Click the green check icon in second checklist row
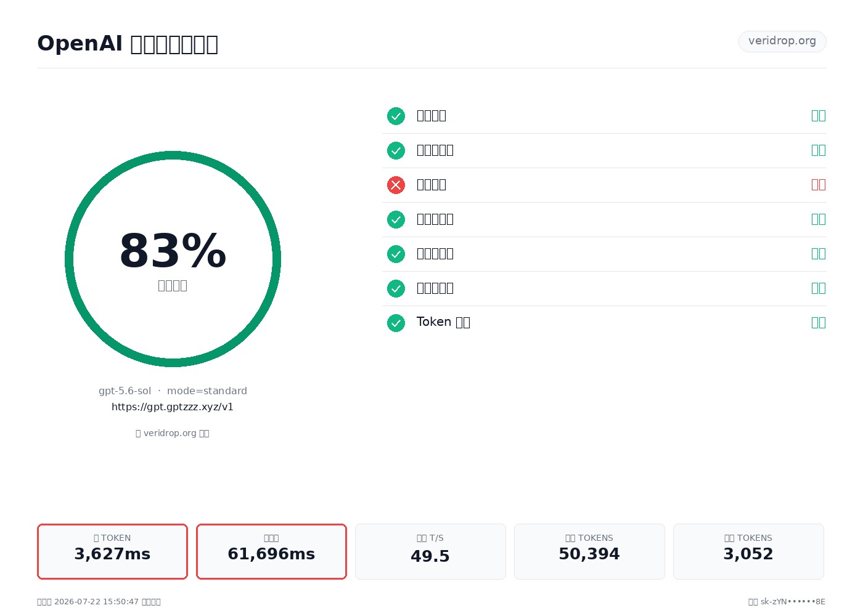The width and height of the screenshot is (863, 616). (x=396, y=150)
